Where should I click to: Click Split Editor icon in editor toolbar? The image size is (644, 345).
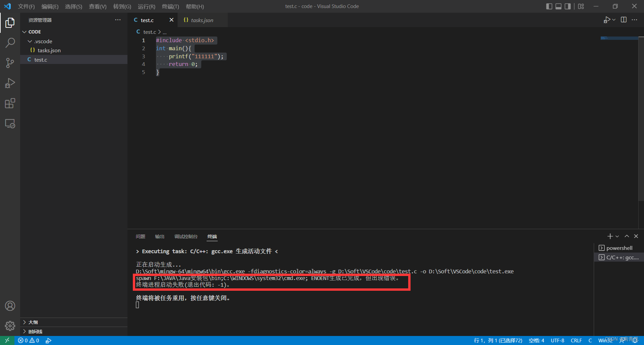(624, 20)
